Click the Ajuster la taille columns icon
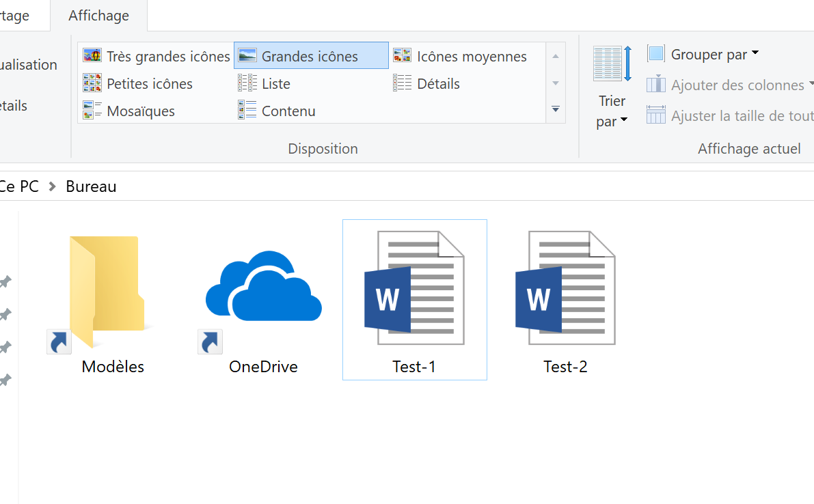Viewport: 814px width, 504px height. click(655, 115)
